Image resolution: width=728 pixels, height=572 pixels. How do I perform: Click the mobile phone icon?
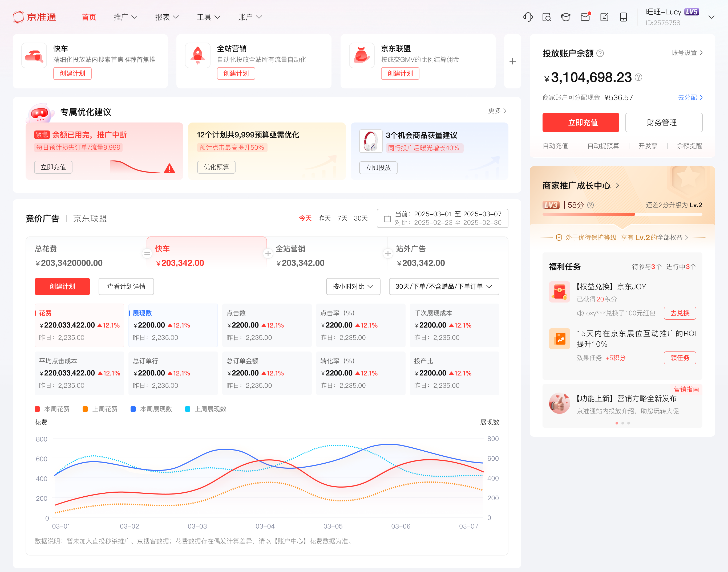click(624, 17)
